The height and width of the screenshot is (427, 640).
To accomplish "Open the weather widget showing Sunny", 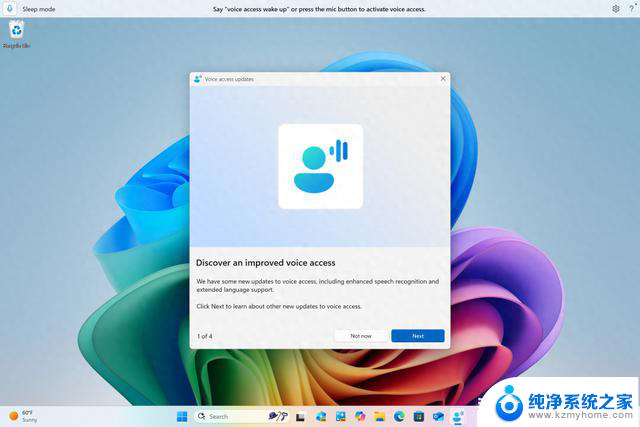I will [x=23, y=416].
